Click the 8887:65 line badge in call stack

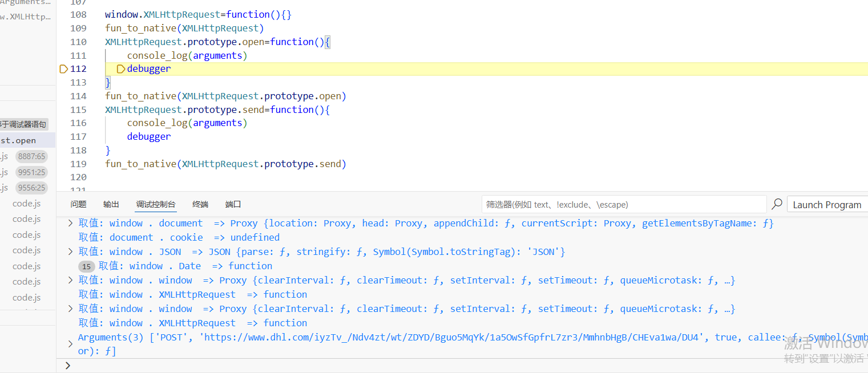pos(31,156)
